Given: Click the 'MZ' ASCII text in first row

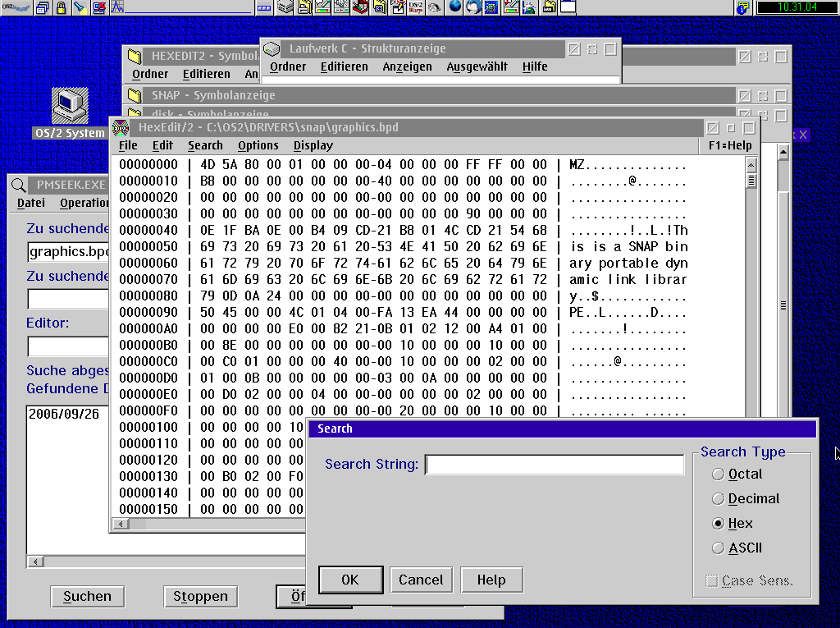Looking at the screenshot, I should pyautogui.click(x=577, y=165).
